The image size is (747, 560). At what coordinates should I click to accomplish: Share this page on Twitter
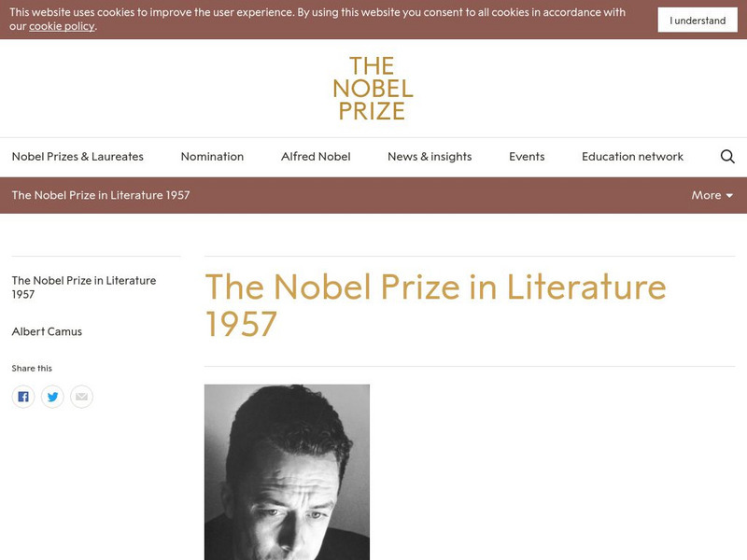52,397
